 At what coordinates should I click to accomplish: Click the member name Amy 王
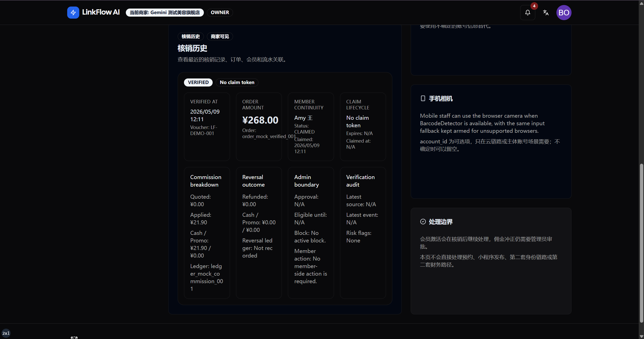pyautogui.click(x=303, y=118)
